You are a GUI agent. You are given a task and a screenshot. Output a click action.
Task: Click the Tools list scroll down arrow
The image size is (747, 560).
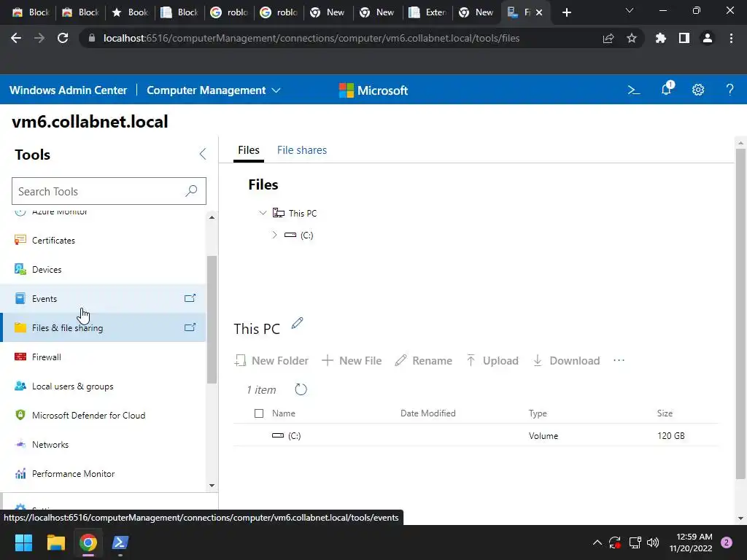point(212,486)
